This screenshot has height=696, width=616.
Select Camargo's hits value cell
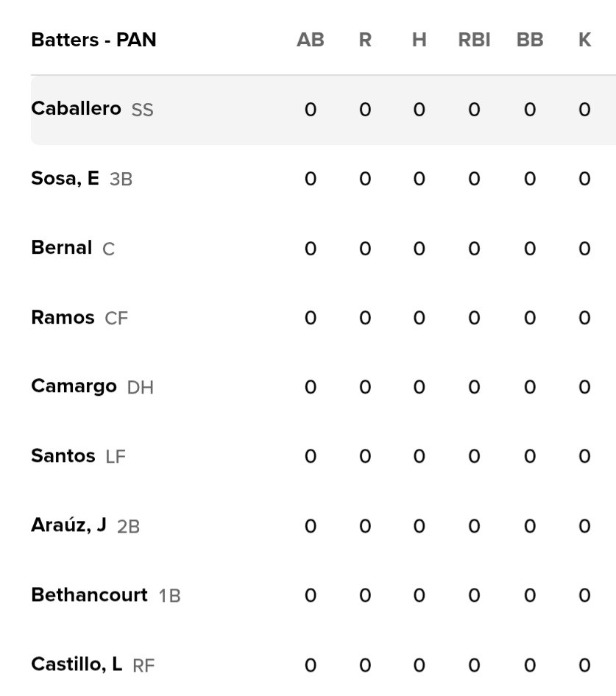(x=419, y=387)
